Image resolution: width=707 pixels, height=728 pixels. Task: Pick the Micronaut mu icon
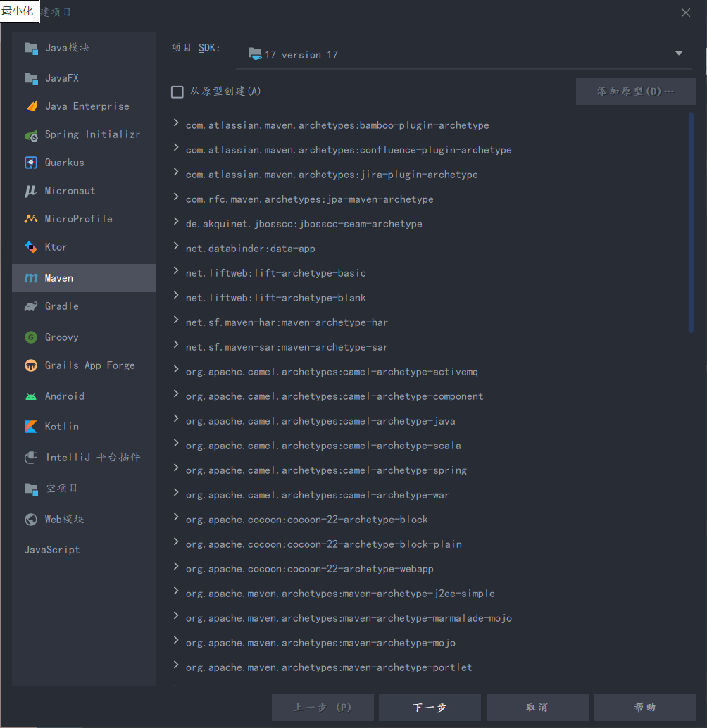click(x=31, y=191)
